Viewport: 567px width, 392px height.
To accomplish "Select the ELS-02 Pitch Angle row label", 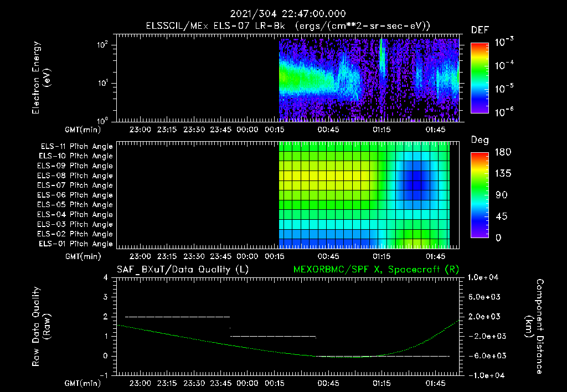I will (x=75, y=234).
